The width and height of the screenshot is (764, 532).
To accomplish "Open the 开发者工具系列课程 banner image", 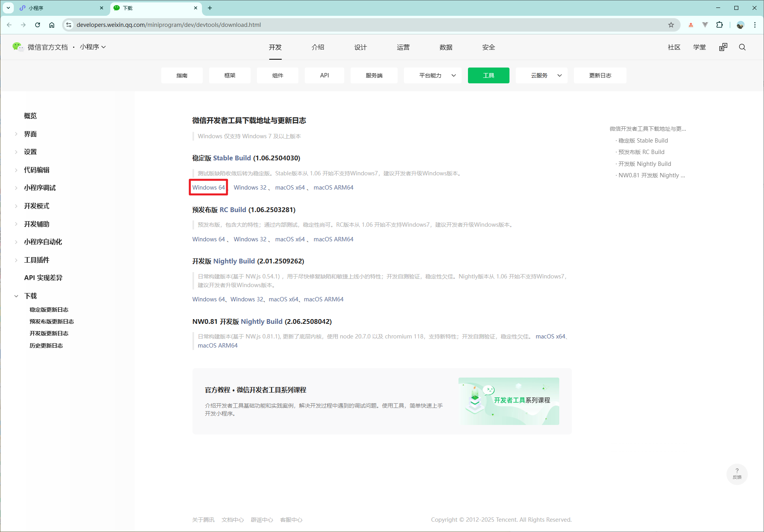I will coord(509,401).
